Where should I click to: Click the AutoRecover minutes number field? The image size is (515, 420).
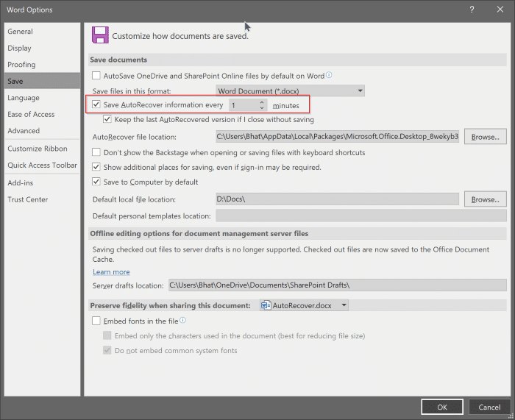tap(244, 105)
